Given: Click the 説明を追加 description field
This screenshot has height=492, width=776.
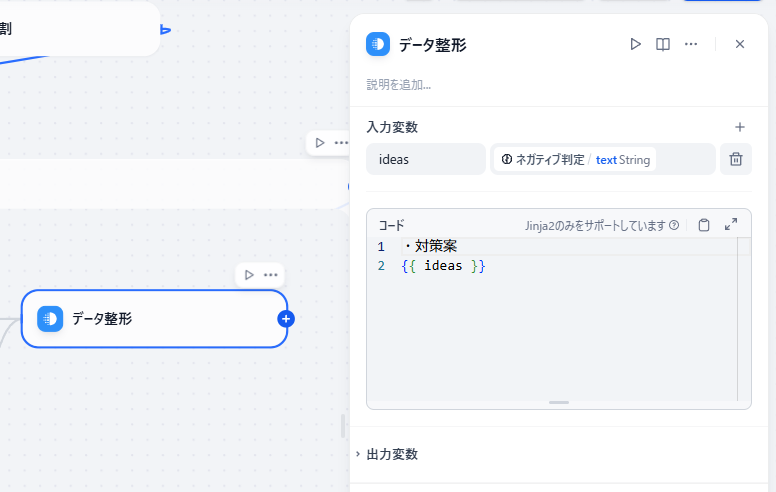Looking at the screenshot, I should tap(399, 85).
